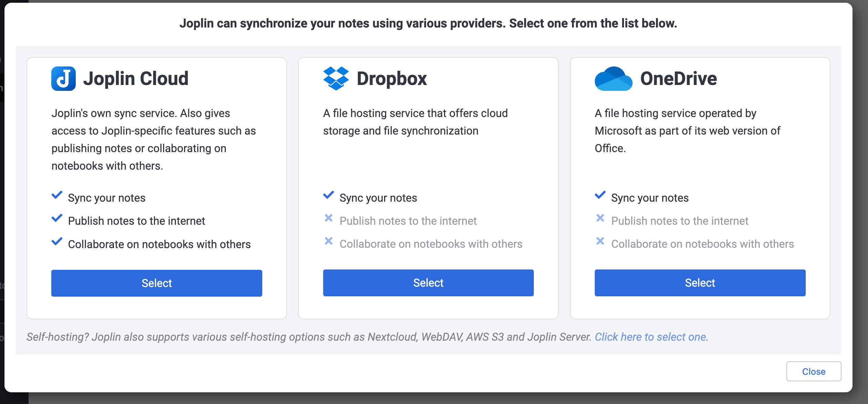Click the Dropbox heading text

click(392, 78)
